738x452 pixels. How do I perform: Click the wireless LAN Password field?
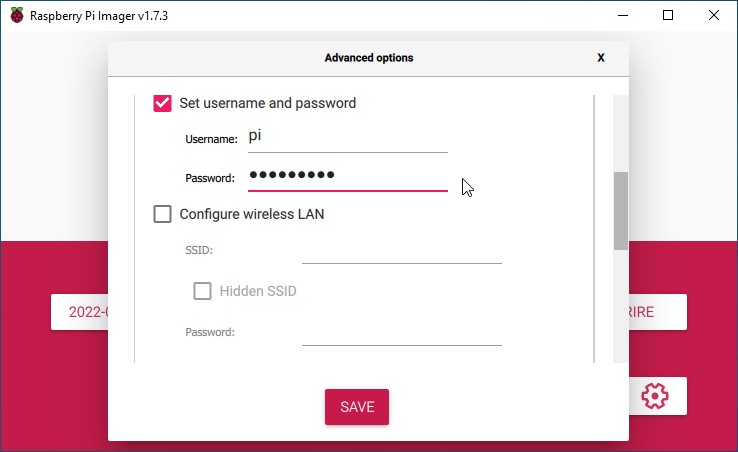coord(401,333)
